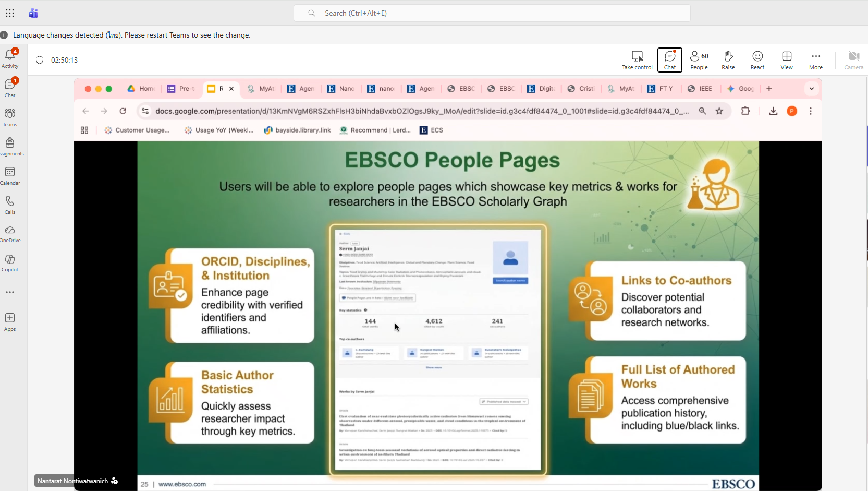The image size is (868, 491).
Task: Expand more apps ellipsis in sidebar
Action: pyautogui.click(x=10, y=292)
